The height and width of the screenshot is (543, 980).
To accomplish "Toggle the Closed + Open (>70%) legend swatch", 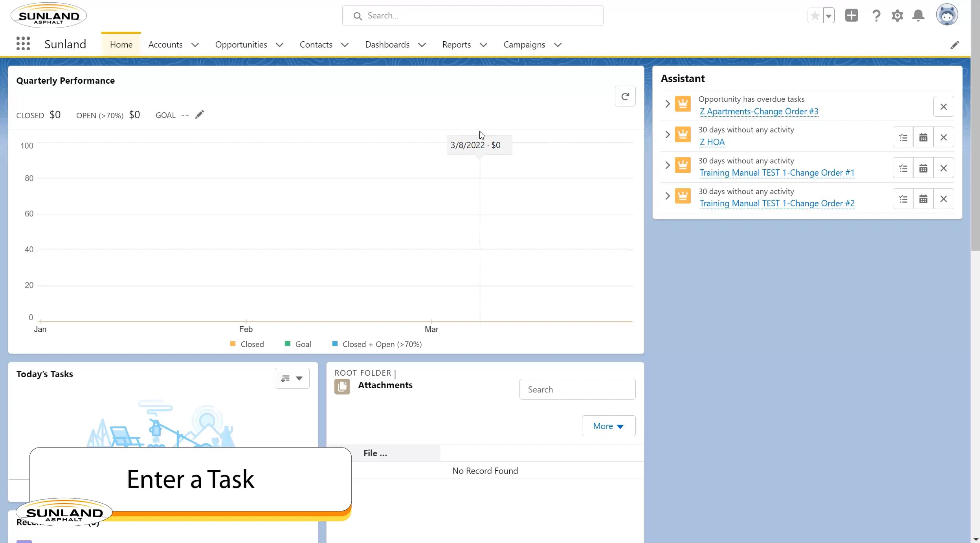I will pyautogui.click(x=335, y=344).
